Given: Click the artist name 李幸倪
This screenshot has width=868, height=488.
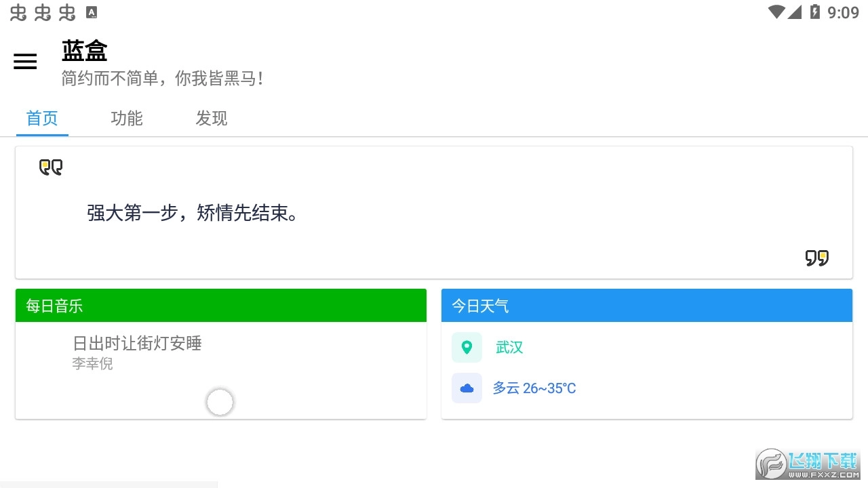Looking at the screenshot, I should coord(93,363).
